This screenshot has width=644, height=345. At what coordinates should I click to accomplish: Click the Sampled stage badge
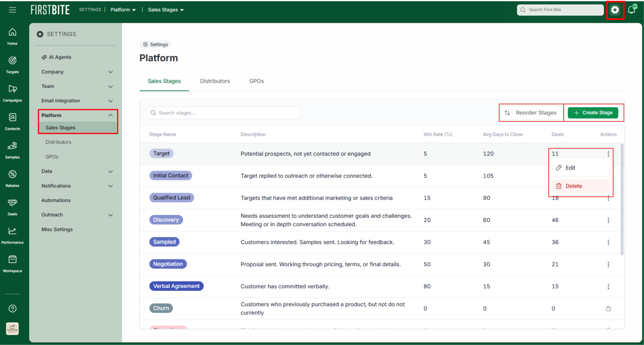tap(164, 242)
